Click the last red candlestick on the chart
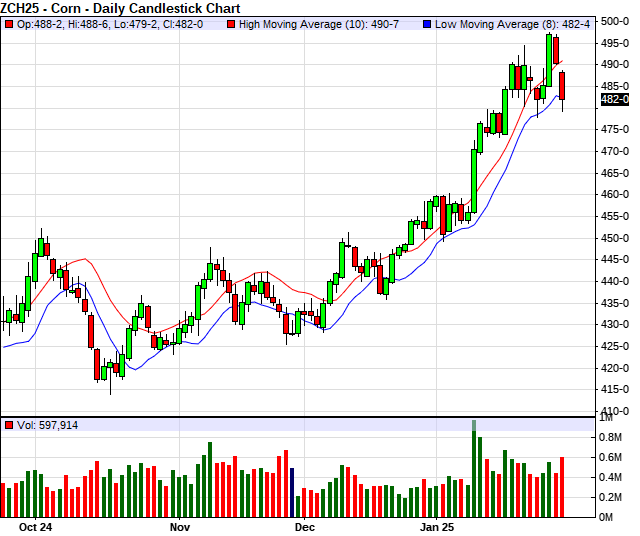The width and height of the screenshot is (640, 536). pos(563,86)
